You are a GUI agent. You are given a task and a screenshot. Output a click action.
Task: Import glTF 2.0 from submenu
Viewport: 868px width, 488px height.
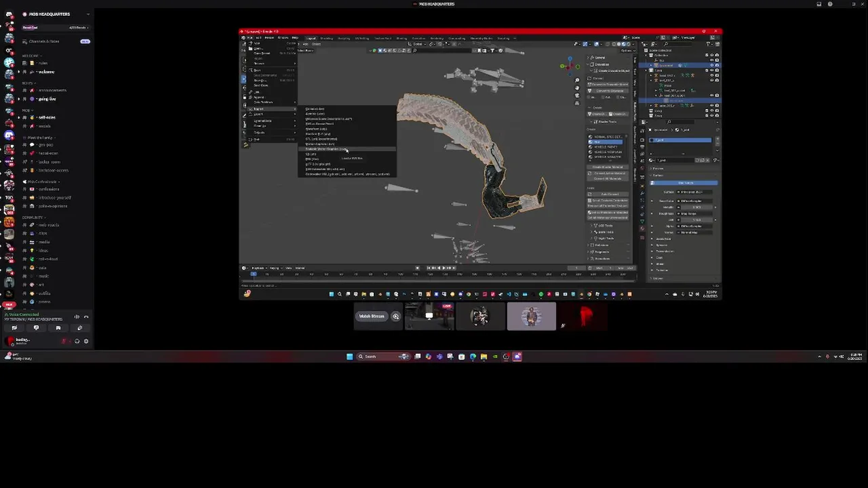(x=347, y=164)
